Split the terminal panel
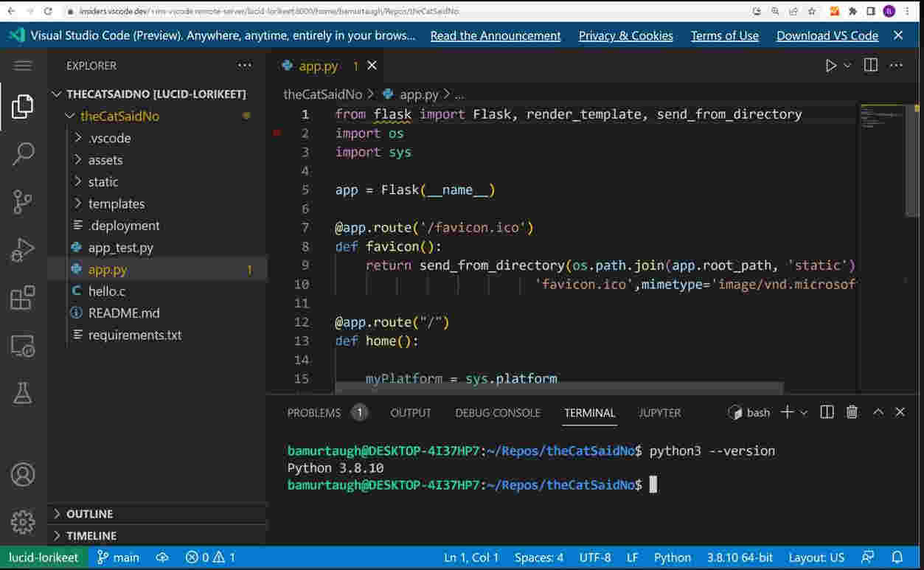The width and height of the screenshot is (924, 570). (x=827, y=412)
